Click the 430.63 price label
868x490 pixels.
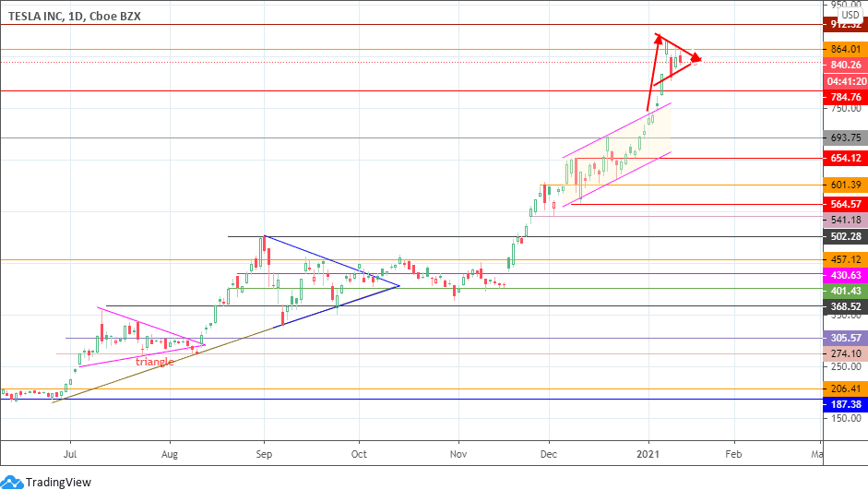click(845, 275)
